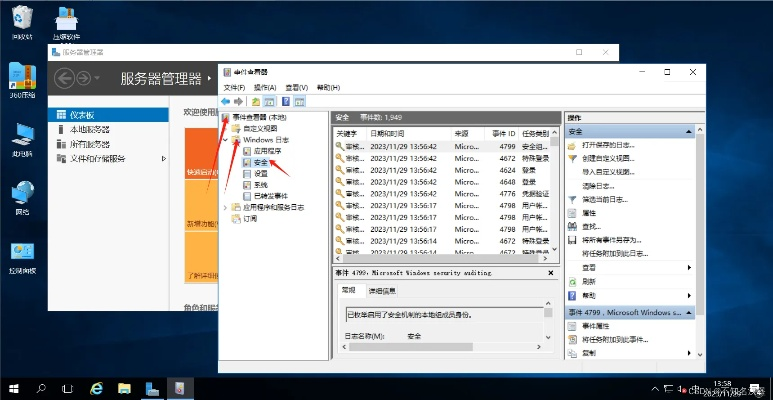Expand the 应用程序和服务日志 tree node
773x400 pixels.
point(226,208)
